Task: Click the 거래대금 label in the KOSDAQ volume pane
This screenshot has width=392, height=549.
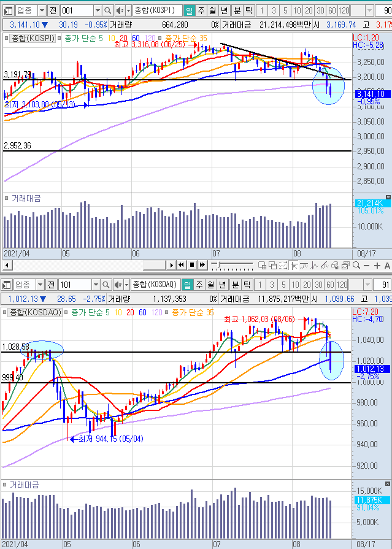Action: coord(25,485)
